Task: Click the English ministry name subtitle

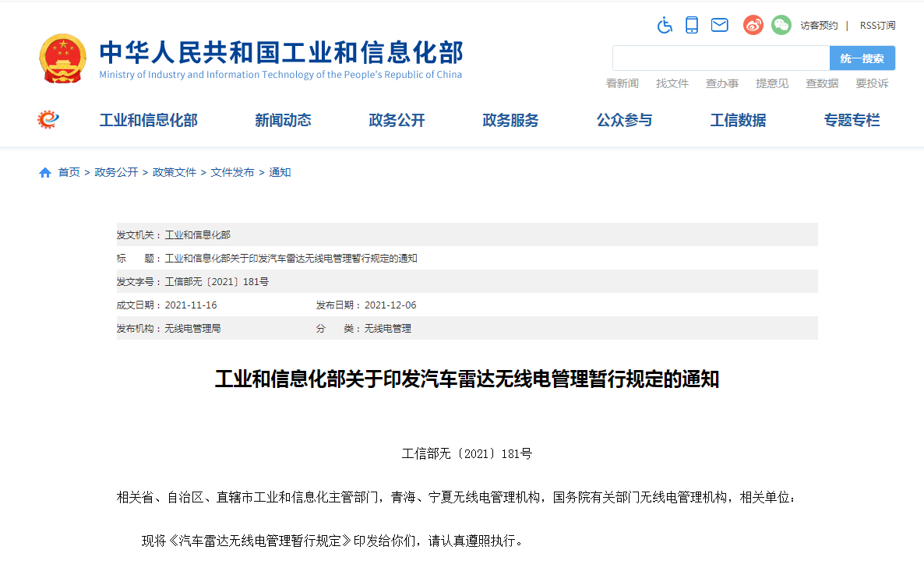Action: pos(280,75)
